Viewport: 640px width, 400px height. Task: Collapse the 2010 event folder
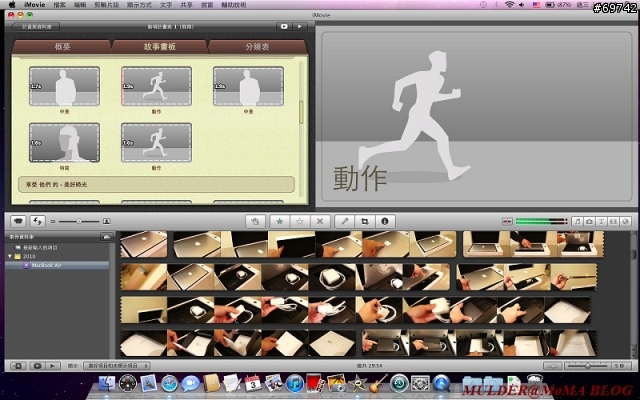(10, 256)
